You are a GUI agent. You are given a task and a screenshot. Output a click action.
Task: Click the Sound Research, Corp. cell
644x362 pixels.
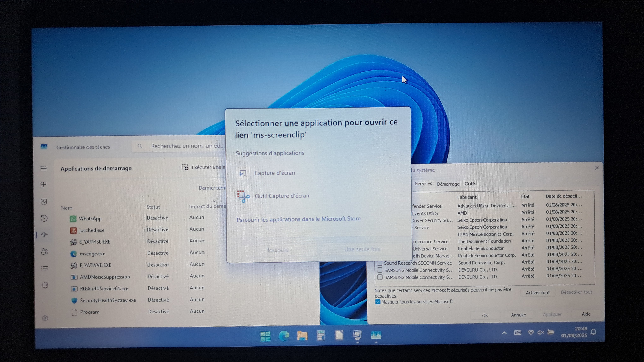coord(481,263)
